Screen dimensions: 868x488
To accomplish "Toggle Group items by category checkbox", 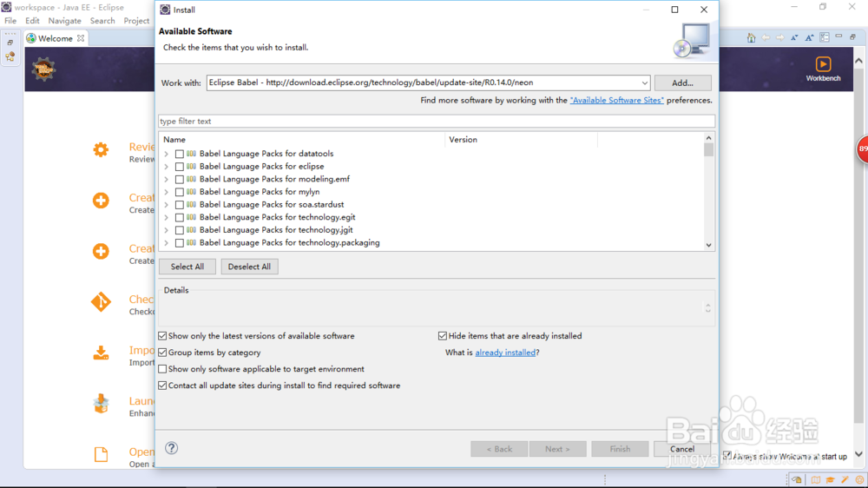I will [x=163, y=353].
